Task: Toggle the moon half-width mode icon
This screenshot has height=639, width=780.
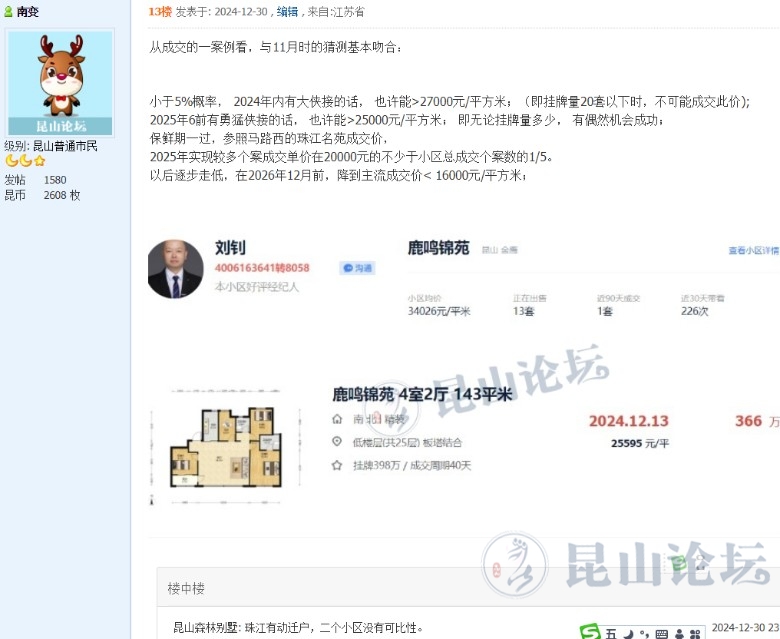Action: [628, 633]
